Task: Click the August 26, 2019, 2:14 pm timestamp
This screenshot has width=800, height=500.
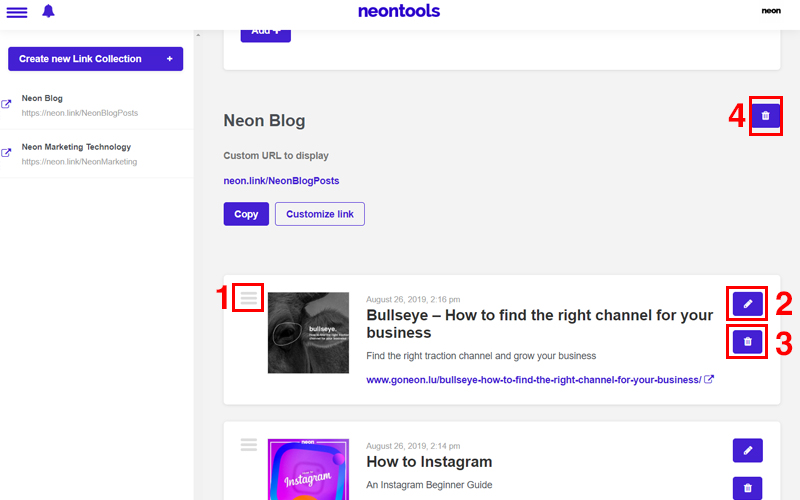Action: (x=413, y=446)
